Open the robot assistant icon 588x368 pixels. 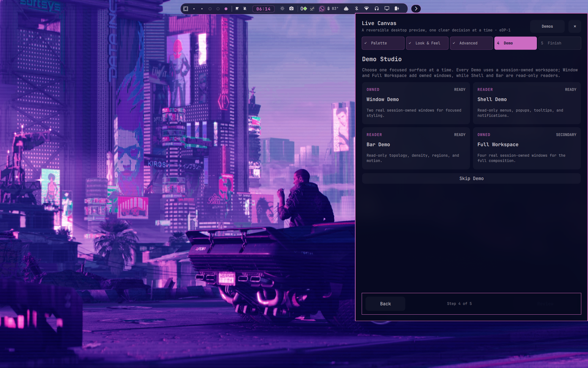pyautogui.click(x=346, y=8)
